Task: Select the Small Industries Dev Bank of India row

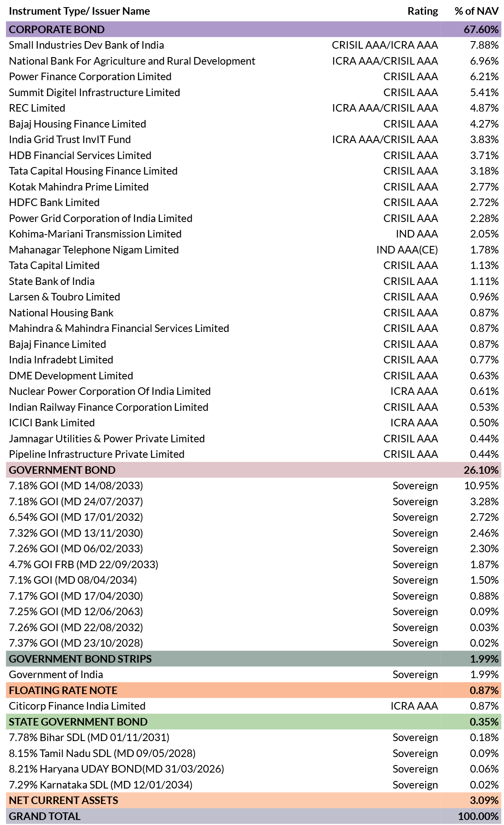Action: 254,45
